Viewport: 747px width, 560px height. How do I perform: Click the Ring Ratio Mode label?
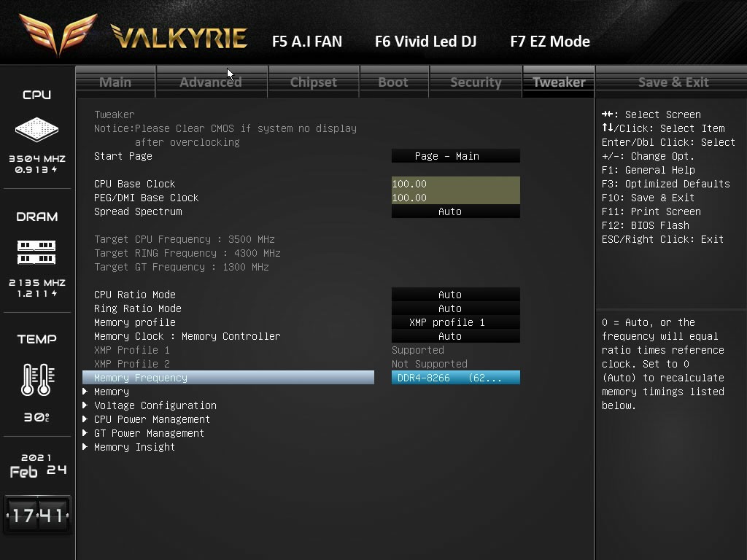[138, 308]
